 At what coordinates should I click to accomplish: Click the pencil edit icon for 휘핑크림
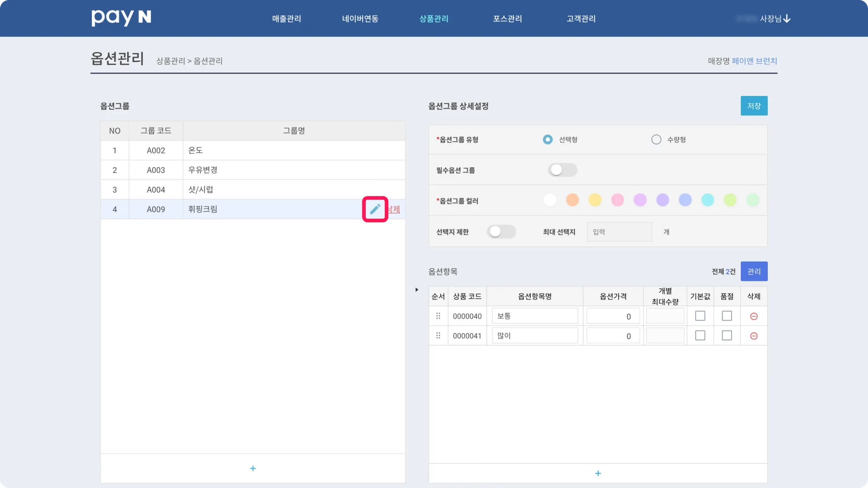point(375,209)
